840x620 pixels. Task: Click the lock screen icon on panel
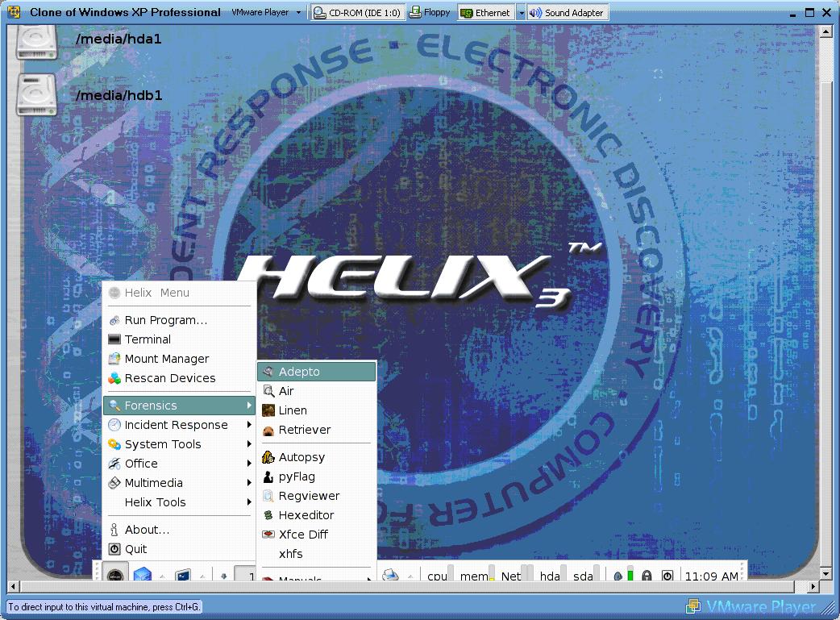[x=647, y=576]
